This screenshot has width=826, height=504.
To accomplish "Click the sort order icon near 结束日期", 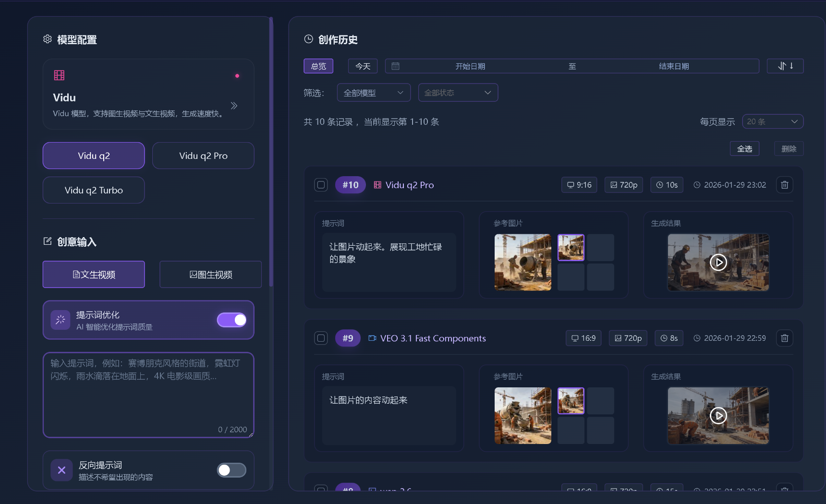I will (785, 66).
